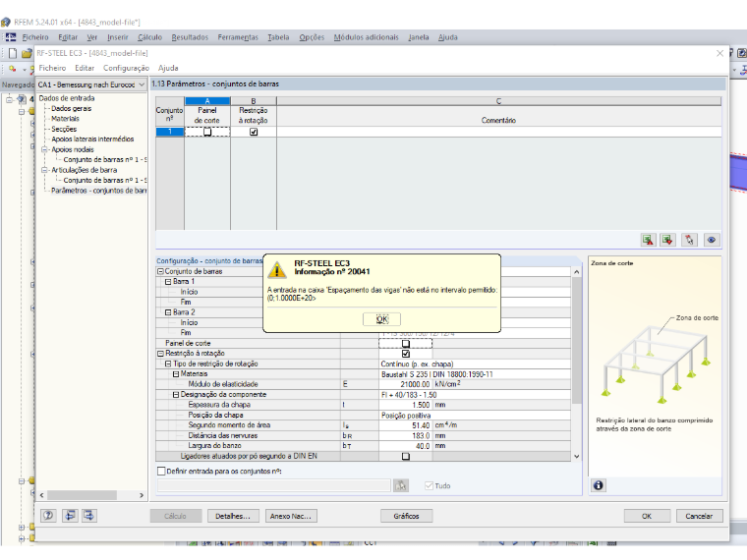Click the Detalhes... button
Screen dimensions: 747x560
(x=233, y=516)
